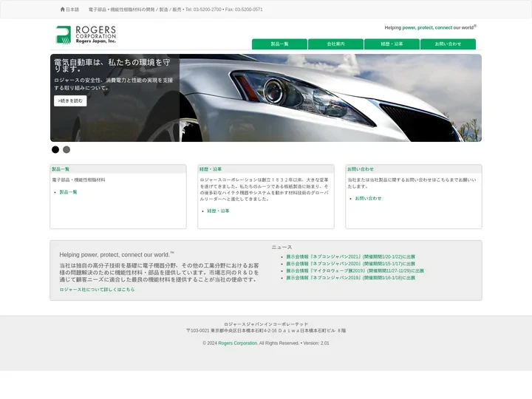Click the 経歴・沿革 card heading
The image size is (532, 399).
click(x=211, y=169)
